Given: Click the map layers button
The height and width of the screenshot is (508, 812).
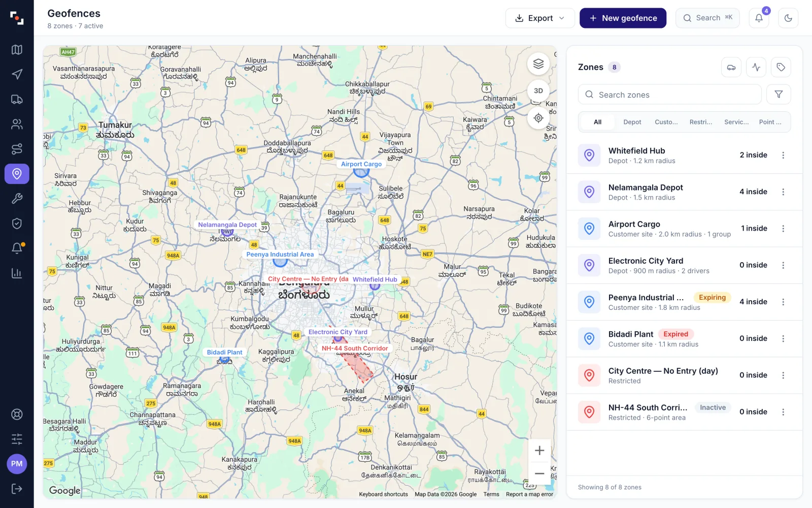Looking at the screenshot, I should [x=538, y=64].
